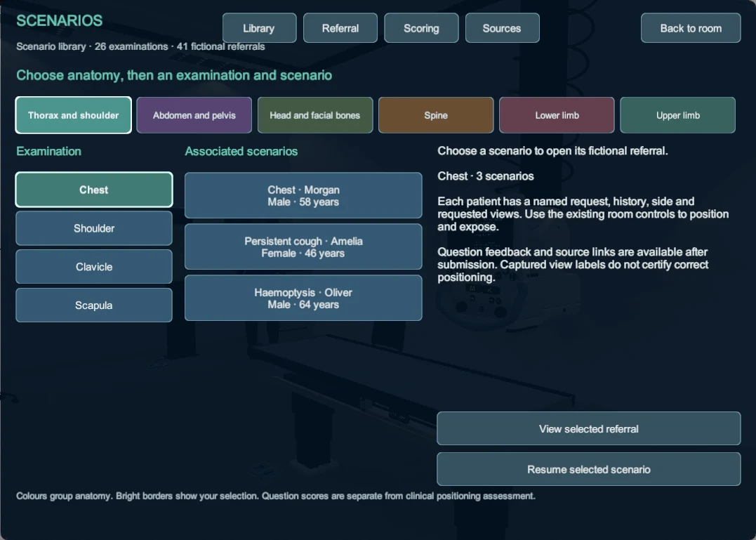The image size is (756, 540).
Task: Click Resume selected scenario
Action: pyautogui.click(x=589, y=469)
